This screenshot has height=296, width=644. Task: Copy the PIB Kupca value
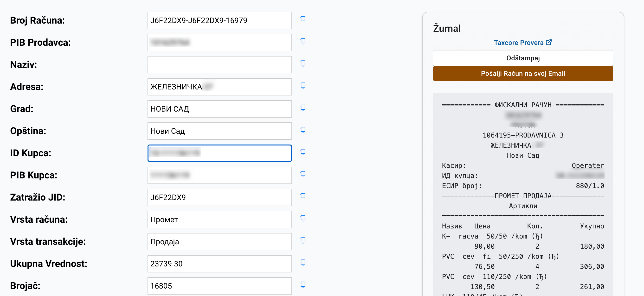(x=302, y=174)
